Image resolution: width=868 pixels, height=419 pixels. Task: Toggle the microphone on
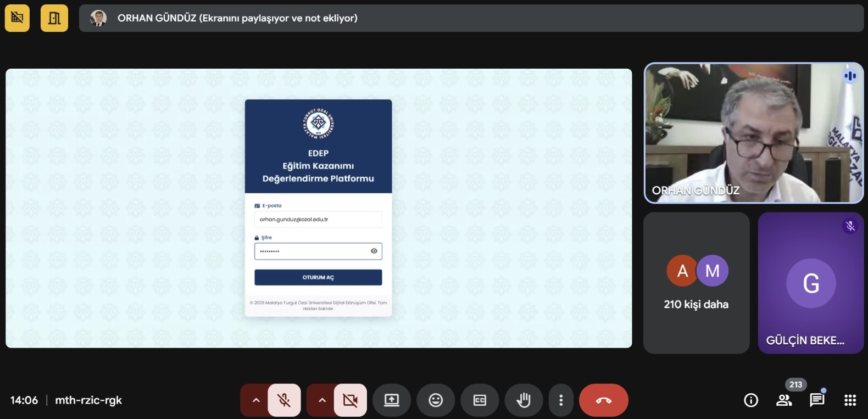point(284,400)
